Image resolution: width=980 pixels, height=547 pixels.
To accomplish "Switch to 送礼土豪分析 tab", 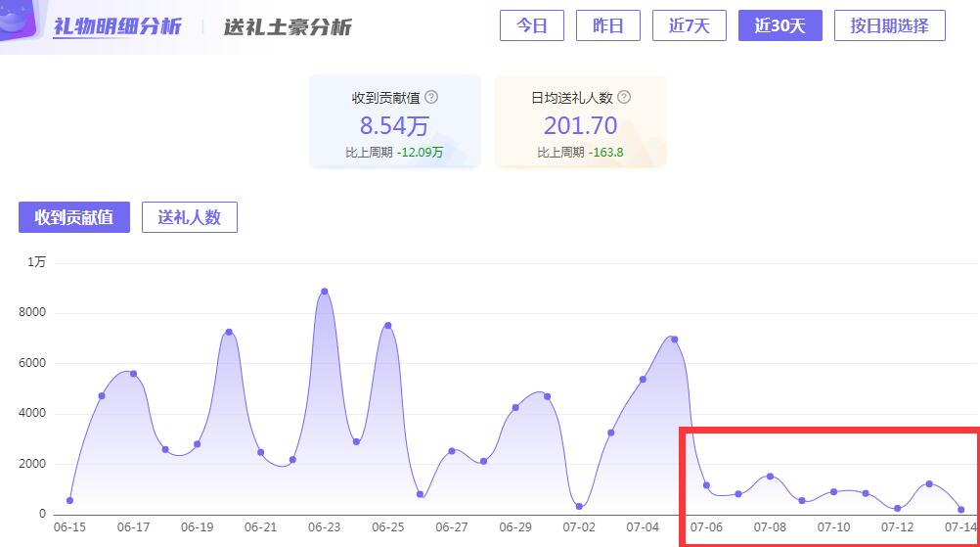I will coord(288,26).
